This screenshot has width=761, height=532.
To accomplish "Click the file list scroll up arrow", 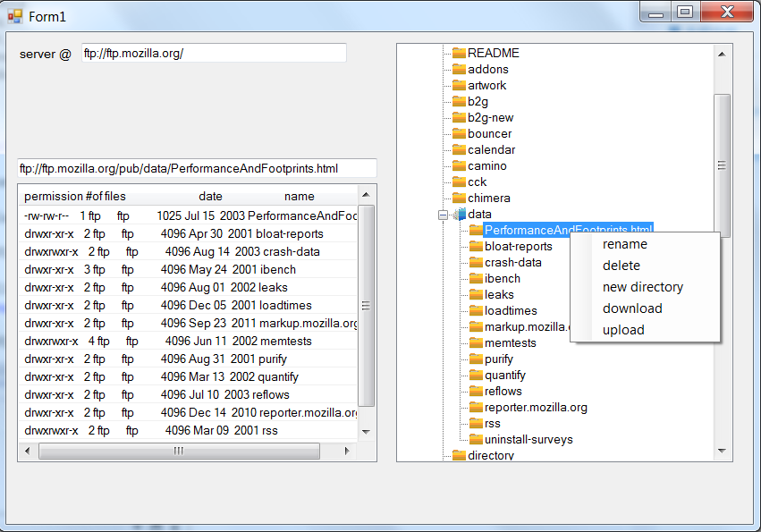I will (x=366, y=195).
